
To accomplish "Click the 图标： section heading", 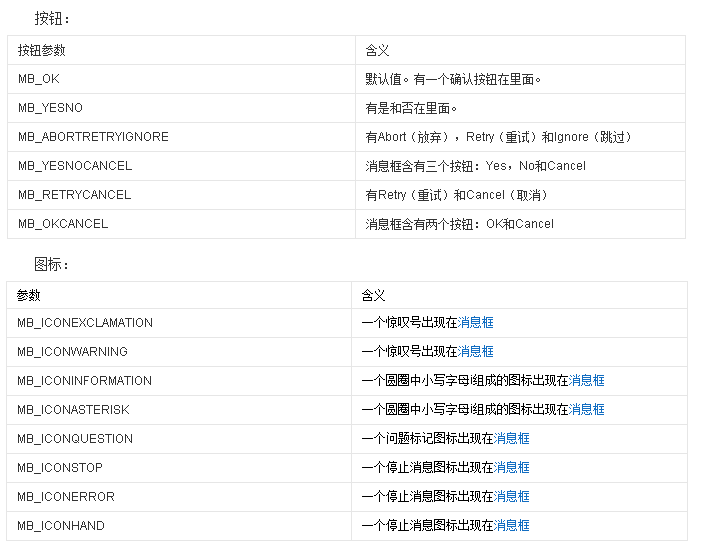I will [x=52, y=264].
